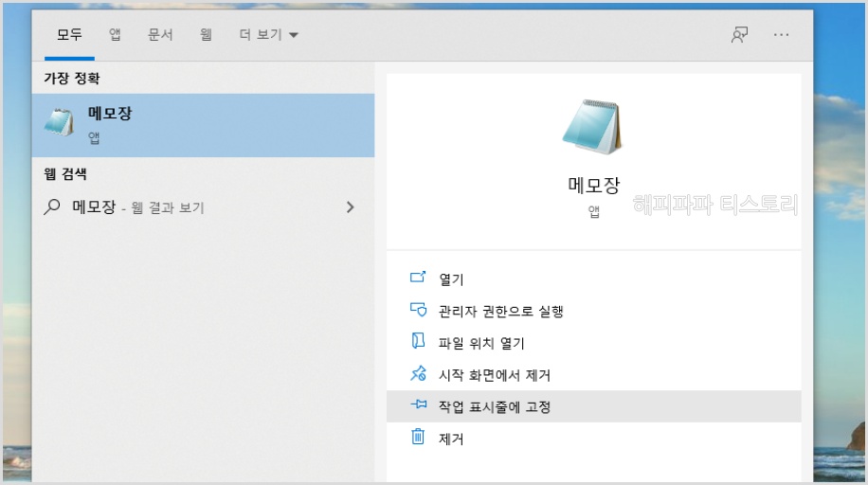Image resolution: width=868 pixels, height=485 pixels.
Task: Click the file location folder icon
Action: (x=418, y=340)
